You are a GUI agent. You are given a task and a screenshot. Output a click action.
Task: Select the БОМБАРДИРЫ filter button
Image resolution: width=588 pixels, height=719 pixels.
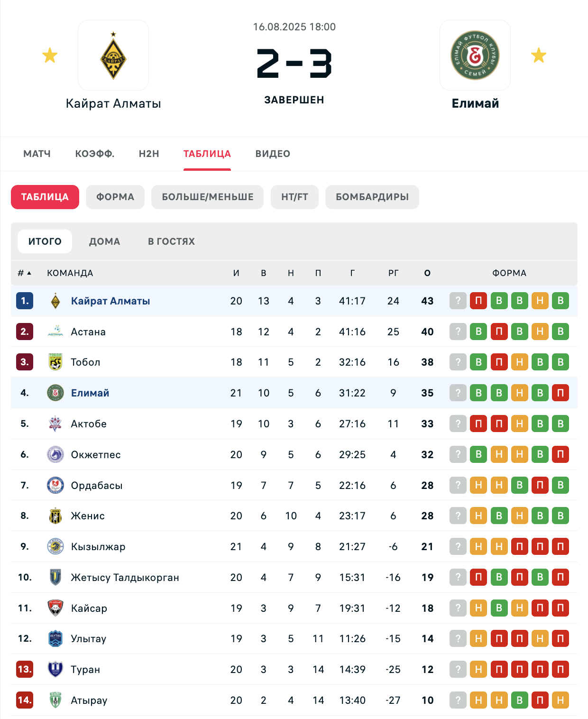(x=372, y=197)
